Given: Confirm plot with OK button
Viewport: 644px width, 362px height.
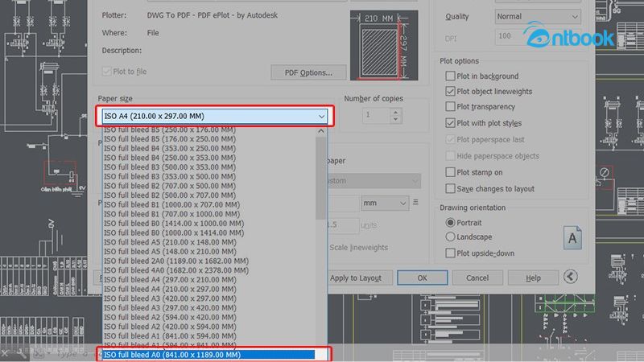Looking at the screenshot, I should 422,278.
